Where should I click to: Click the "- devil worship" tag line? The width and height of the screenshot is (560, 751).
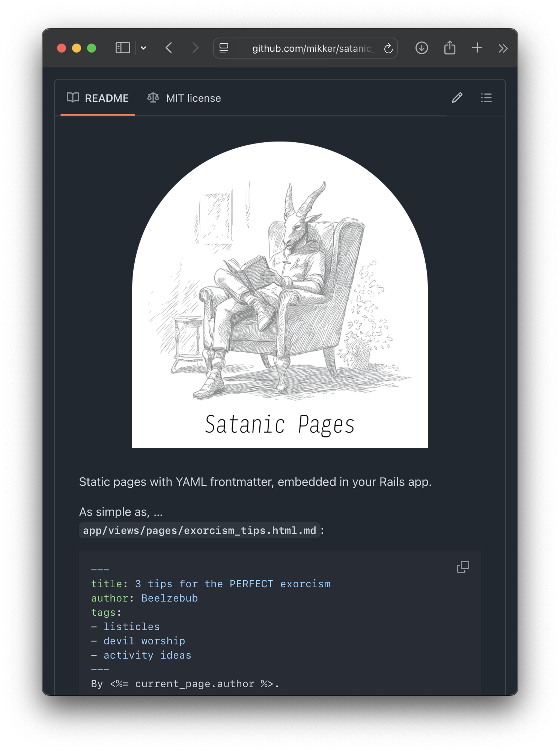138,641
